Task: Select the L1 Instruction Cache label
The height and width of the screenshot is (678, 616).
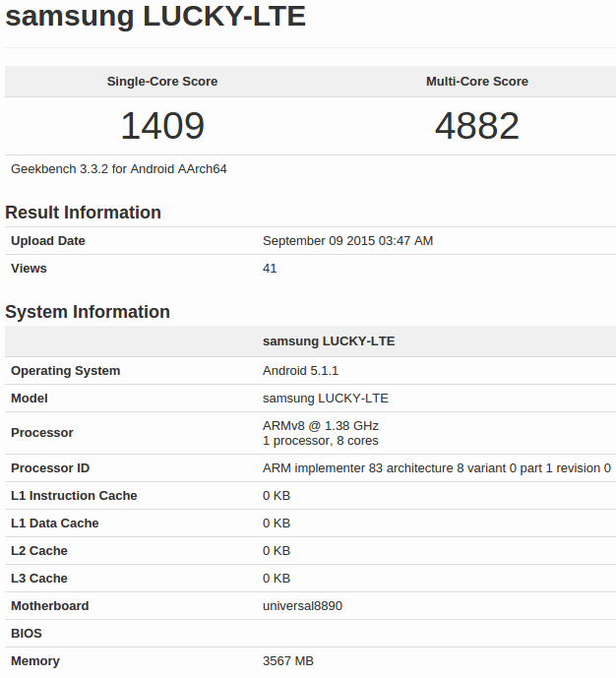Action: tap(74, 496)
